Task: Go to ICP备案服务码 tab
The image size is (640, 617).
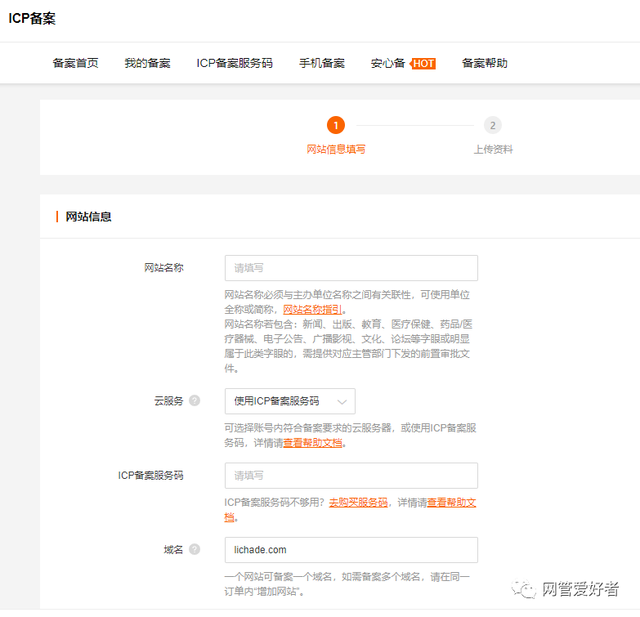Action: (x=234, y=63)
